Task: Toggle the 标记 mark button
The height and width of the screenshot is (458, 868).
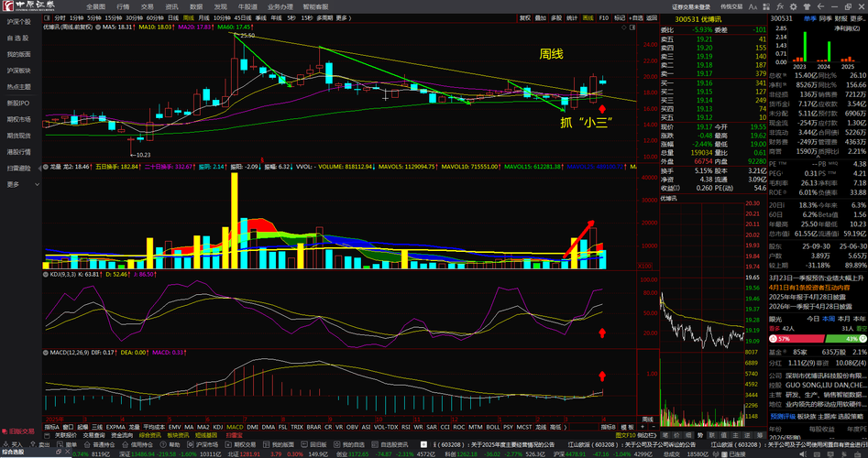Action: pos(620,17)
